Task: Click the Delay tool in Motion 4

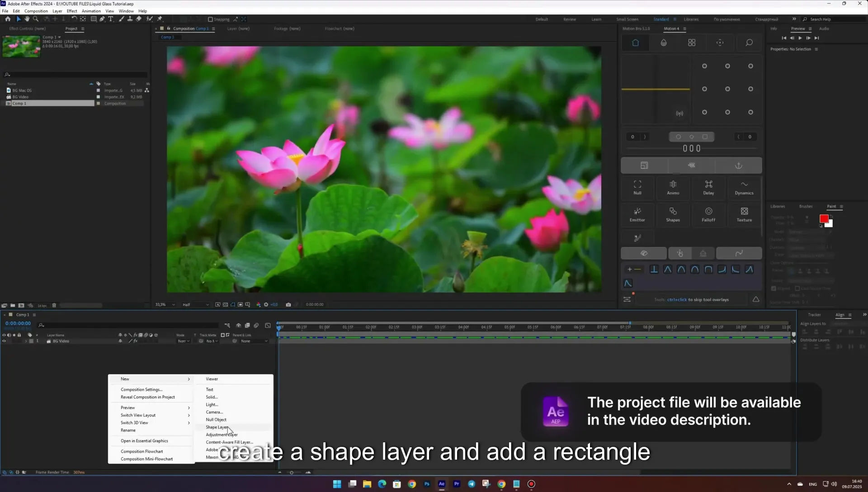Action: tap(708, 187)
